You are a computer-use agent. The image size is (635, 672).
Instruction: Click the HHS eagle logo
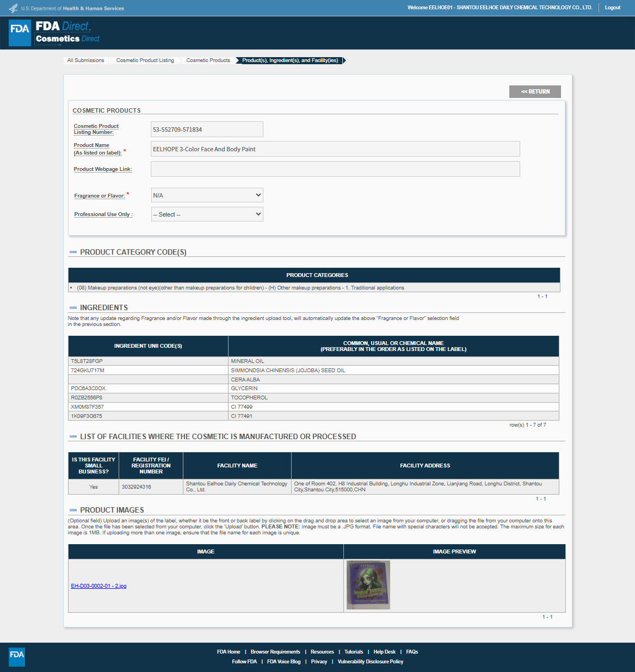tap(14, 8)
